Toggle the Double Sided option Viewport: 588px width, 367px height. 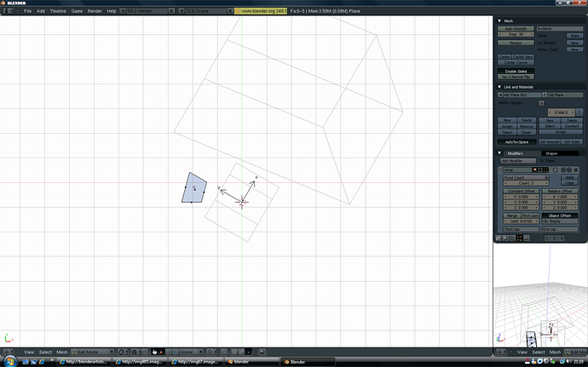(516, 72)
